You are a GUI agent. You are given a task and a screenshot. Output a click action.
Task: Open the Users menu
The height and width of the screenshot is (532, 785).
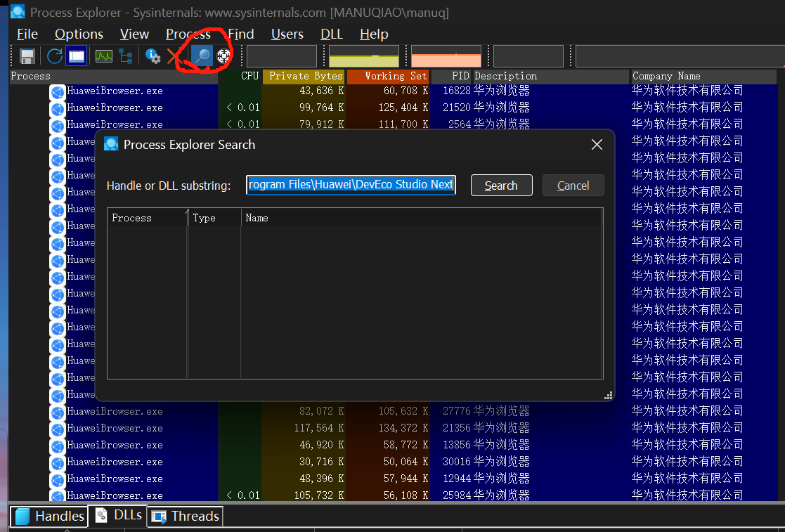pyautogui.click(x=287, y=34)
